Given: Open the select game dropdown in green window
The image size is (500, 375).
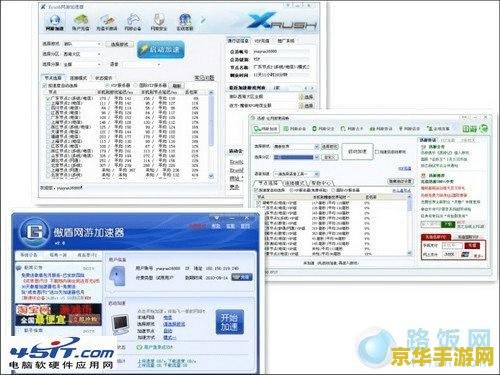Looking at the screenshot, I should (x=296, y=146).
